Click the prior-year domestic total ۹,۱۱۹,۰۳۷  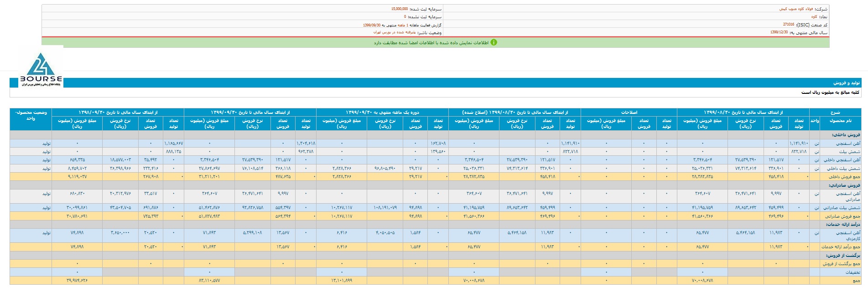pos(77,177)
